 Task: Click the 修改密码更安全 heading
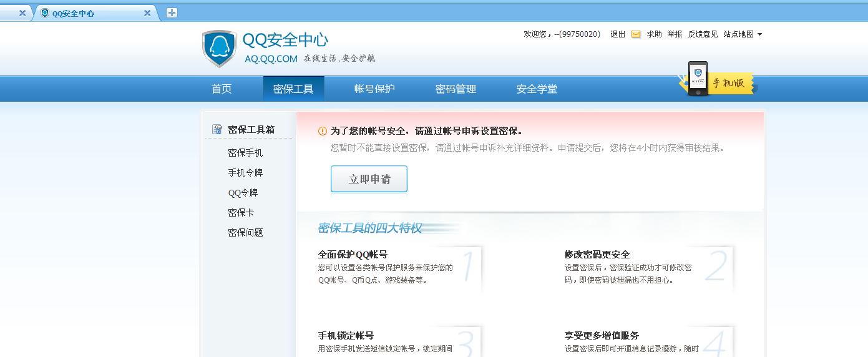597,255
